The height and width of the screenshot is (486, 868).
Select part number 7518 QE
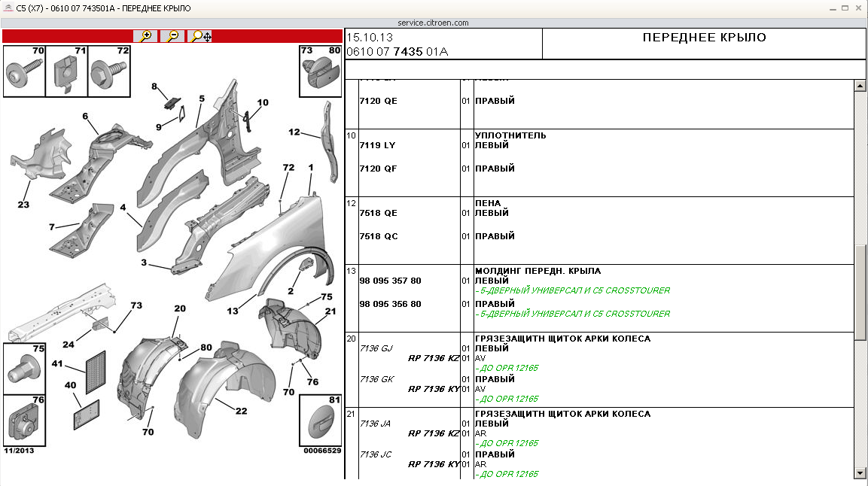point(379,213)
